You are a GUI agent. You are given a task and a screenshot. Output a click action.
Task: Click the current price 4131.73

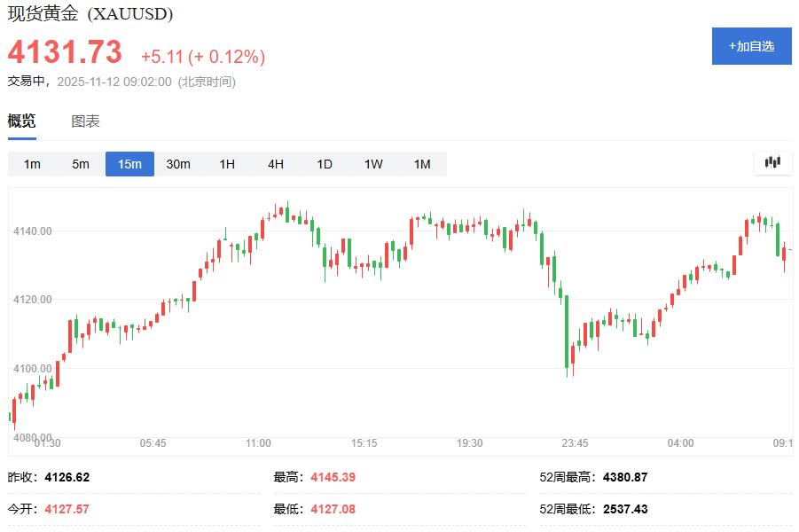click(66, 53)
